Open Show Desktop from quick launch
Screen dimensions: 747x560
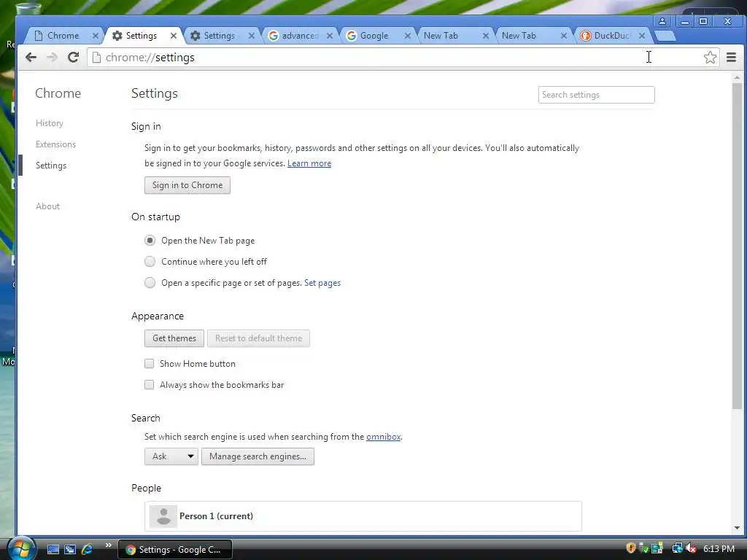[53, 550]
